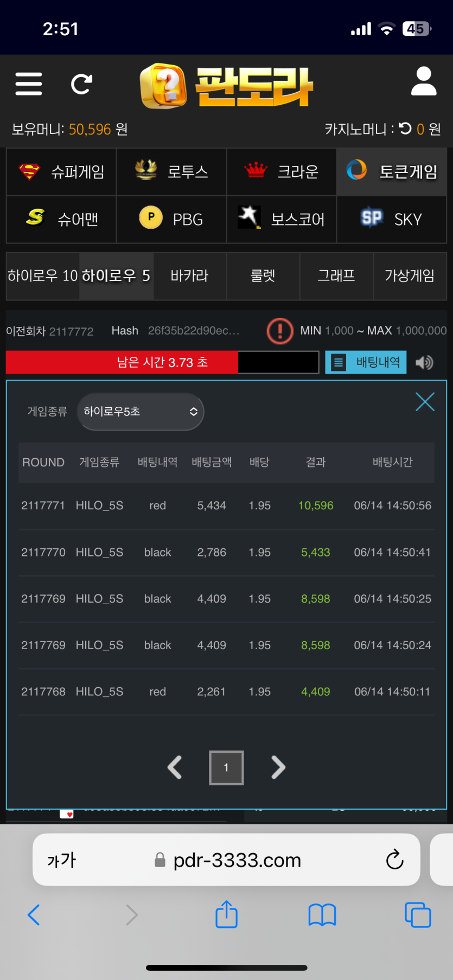453x980 pixels.
Task: Tap the red exclamation warning icon
Action: (x=280, y=330)
